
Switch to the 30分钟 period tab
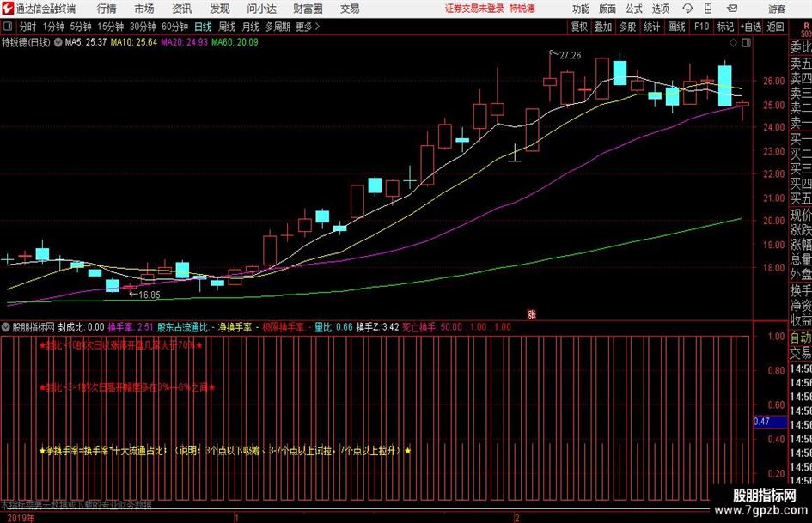(x=143, y=27)
